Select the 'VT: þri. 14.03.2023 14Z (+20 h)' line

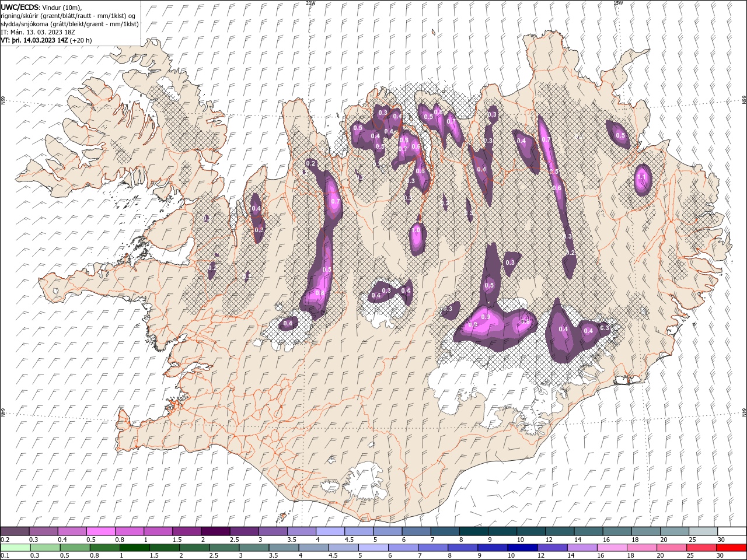tap(46, 40)
